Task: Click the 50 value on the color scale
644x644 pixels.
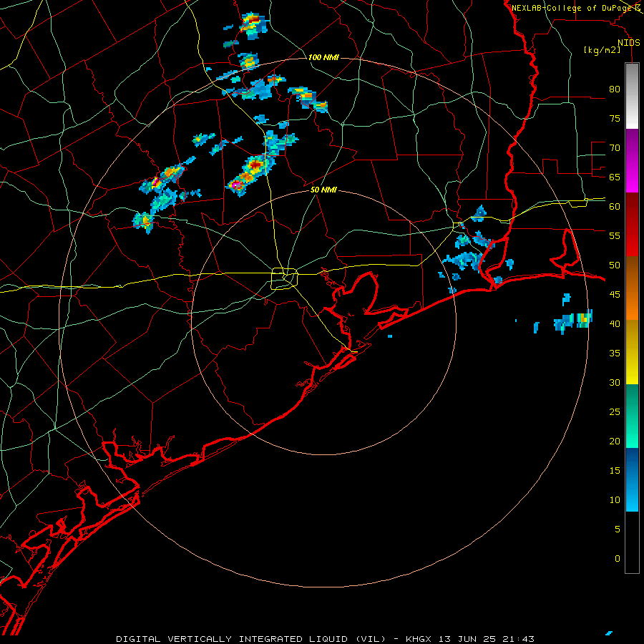Action: pos(615,265)
